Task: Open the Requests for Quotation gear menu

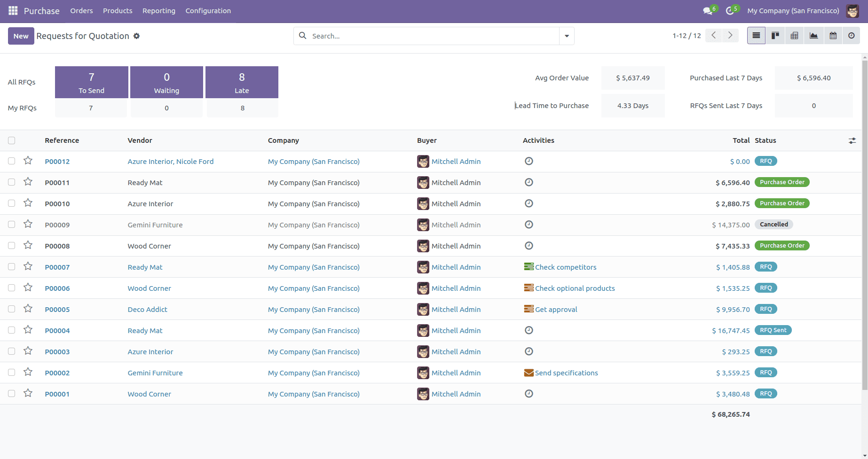Action: 136,36
